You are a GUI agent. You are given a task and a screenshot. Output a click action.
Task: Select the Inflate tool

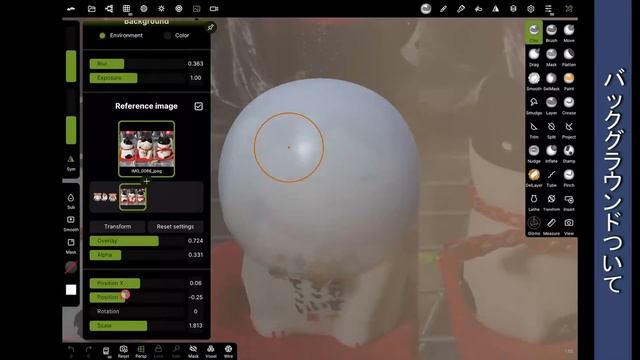pyautogui.click(x=551, y=153)
